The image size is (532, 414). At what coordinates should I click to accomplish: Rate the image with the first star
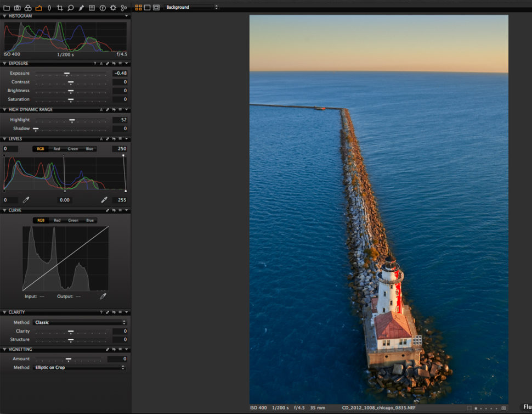(x=476, y=408)
